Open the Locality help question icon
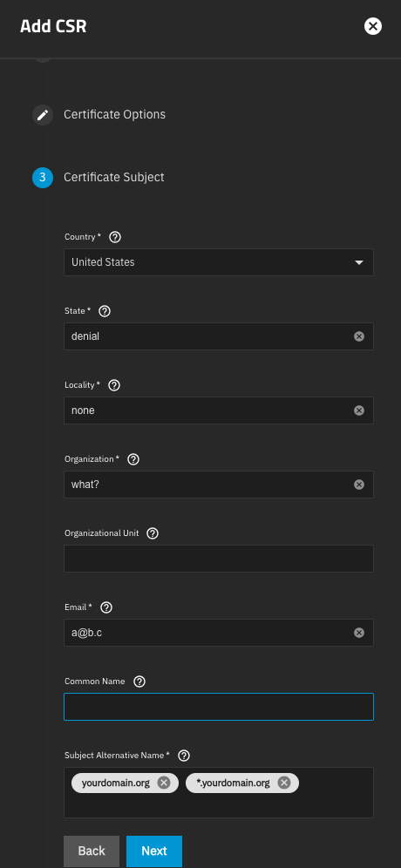The image size is (401, 868). (114, 385)
